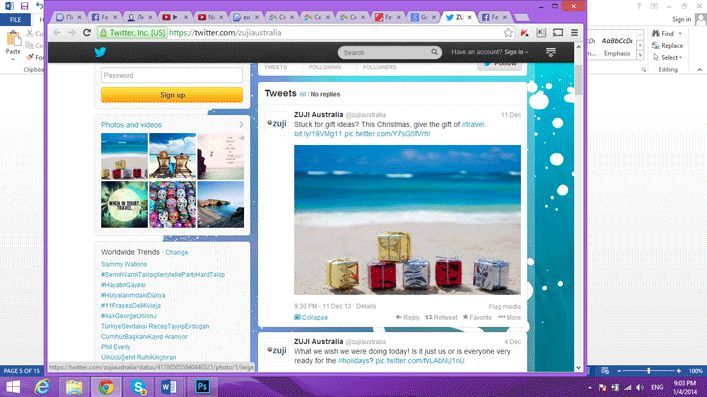Open beach chairs photo thumbnail
This screenshot has height=397, width=707.
(x=173, y=156)
